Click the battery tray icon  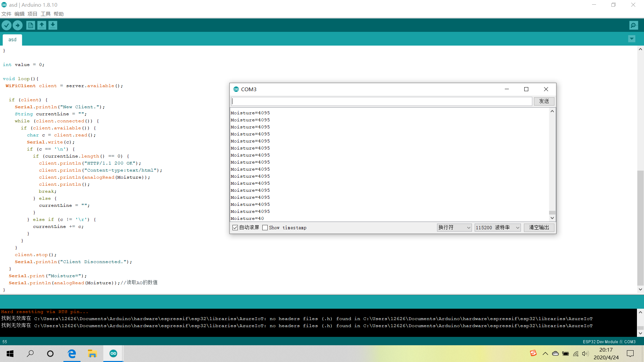point(566,354)
